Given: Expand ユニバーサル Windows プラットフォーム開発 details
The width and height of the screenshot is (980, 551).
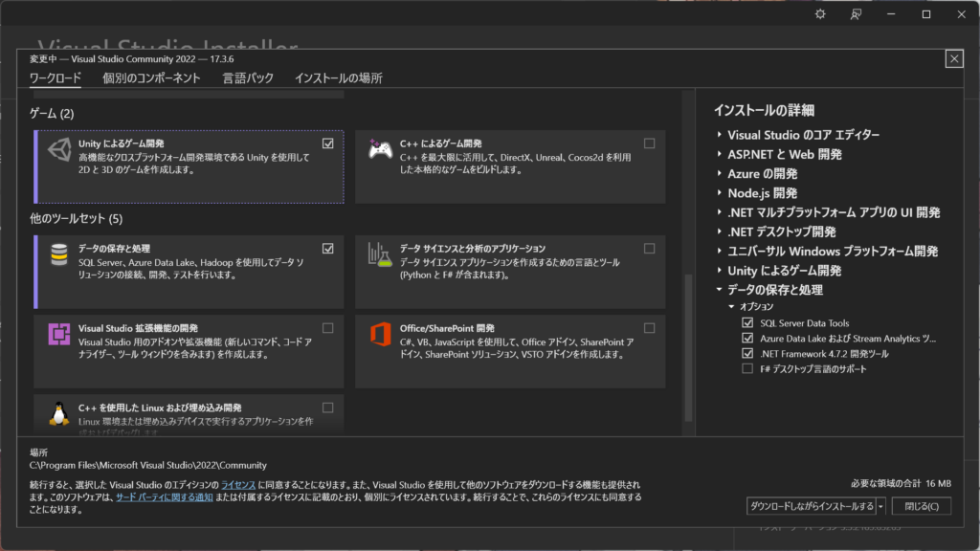Looking at the screenshot, I should click(x=720, y=252).
